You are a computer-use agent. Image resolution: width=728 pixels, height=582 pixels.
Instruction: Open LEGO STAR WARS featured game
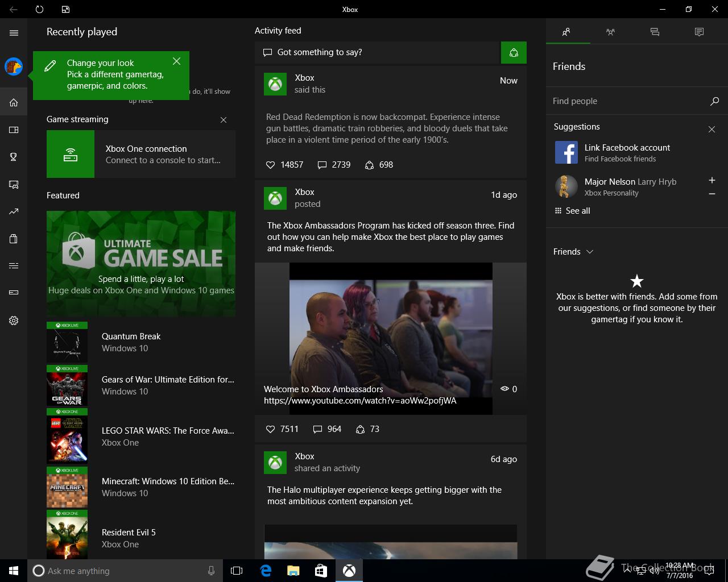[141, 436]
